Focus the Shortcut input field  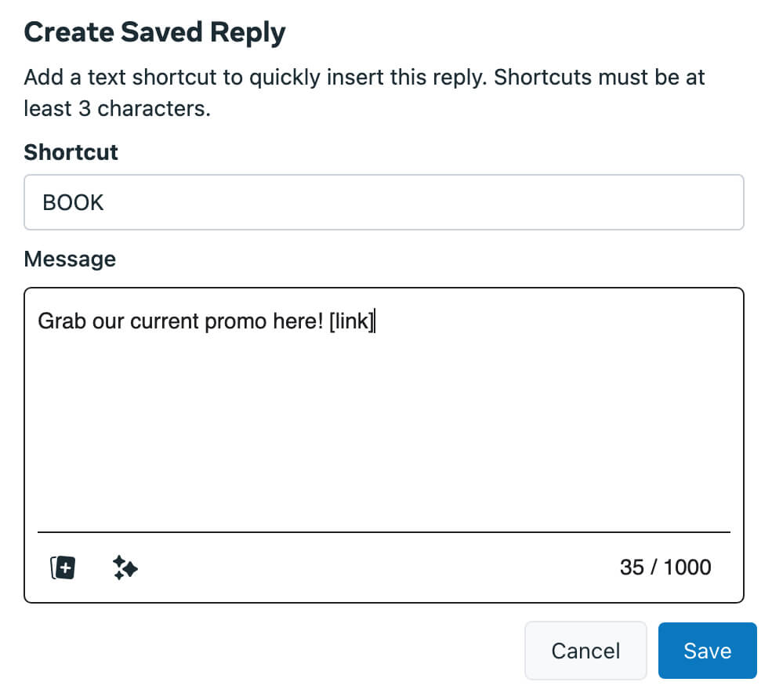(x=383, y=201)
